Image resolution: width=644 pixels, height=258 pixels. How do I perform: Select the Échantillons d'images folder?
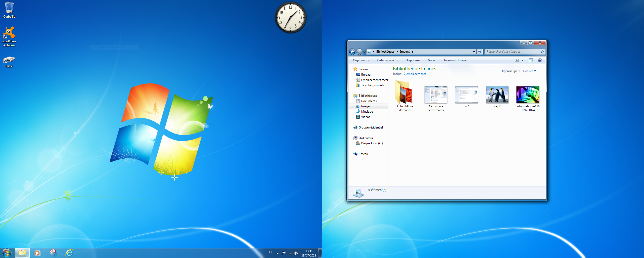405,96
